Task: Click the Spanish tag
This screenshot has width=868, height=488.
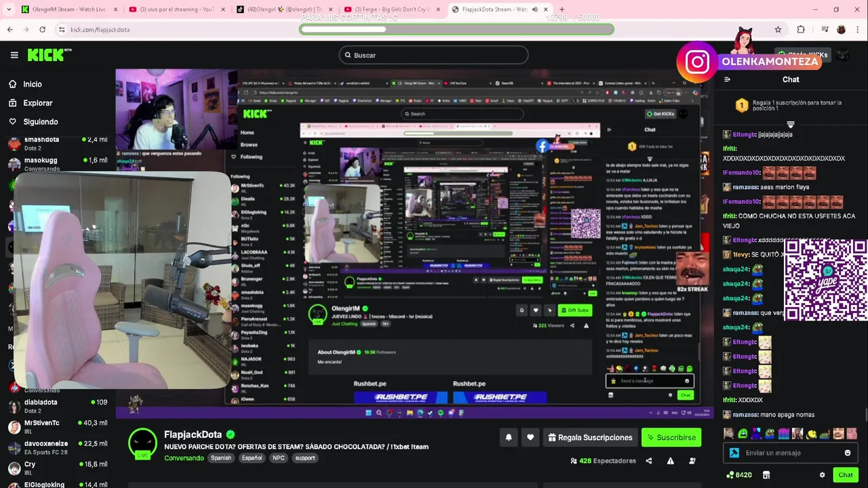Action: [221, 458]
